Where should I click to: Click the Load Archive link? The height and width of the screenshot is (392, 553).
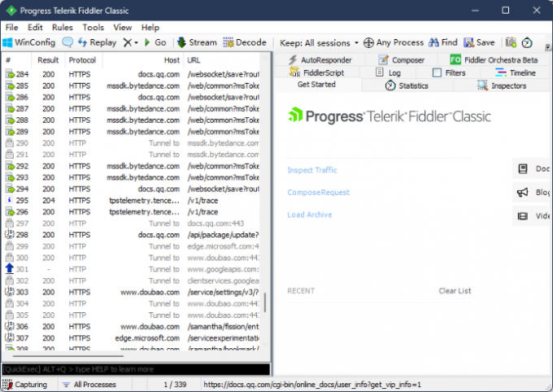coord(309,215)
